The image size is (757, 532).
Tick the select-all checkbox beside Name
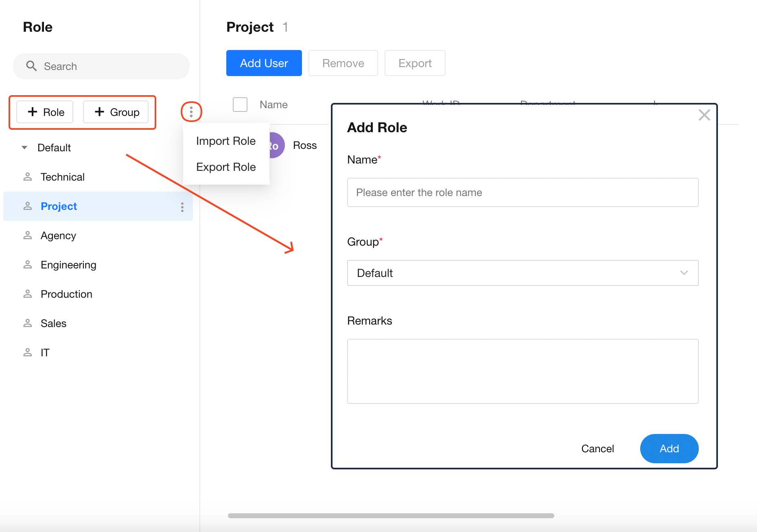click(x=240, y=105)
